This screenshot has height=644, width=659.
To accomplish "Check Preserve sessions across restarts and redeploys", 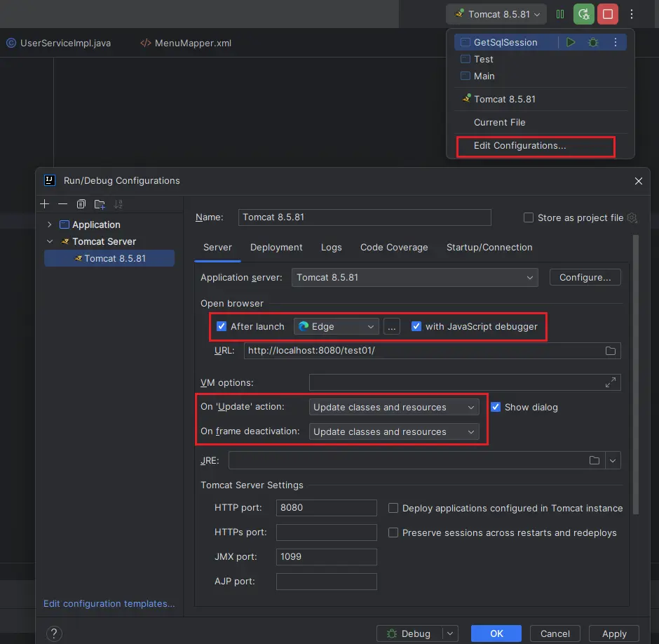I will pyautogui.click(x=393, y=532).
